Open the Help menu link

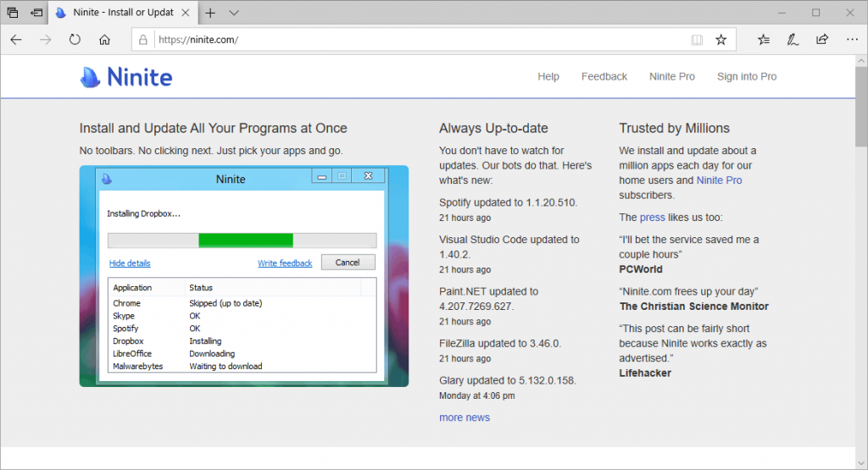point(548,77)
